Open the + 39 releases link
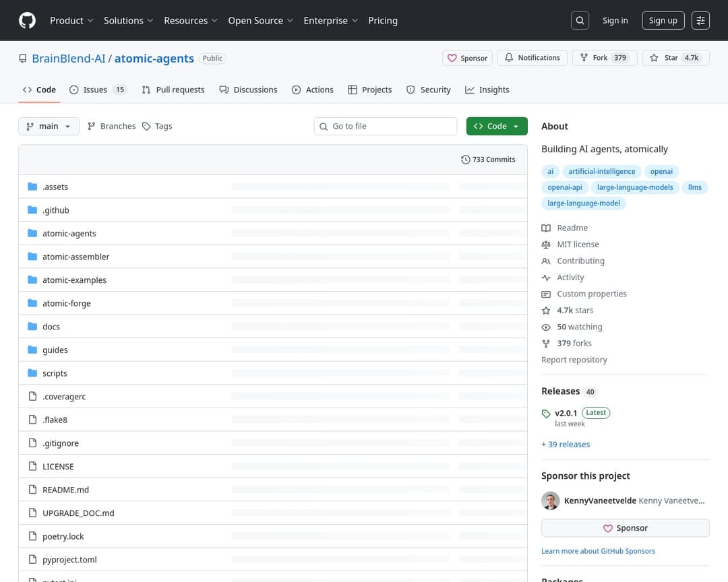This screenshot has width=728, height=582. 566,445
